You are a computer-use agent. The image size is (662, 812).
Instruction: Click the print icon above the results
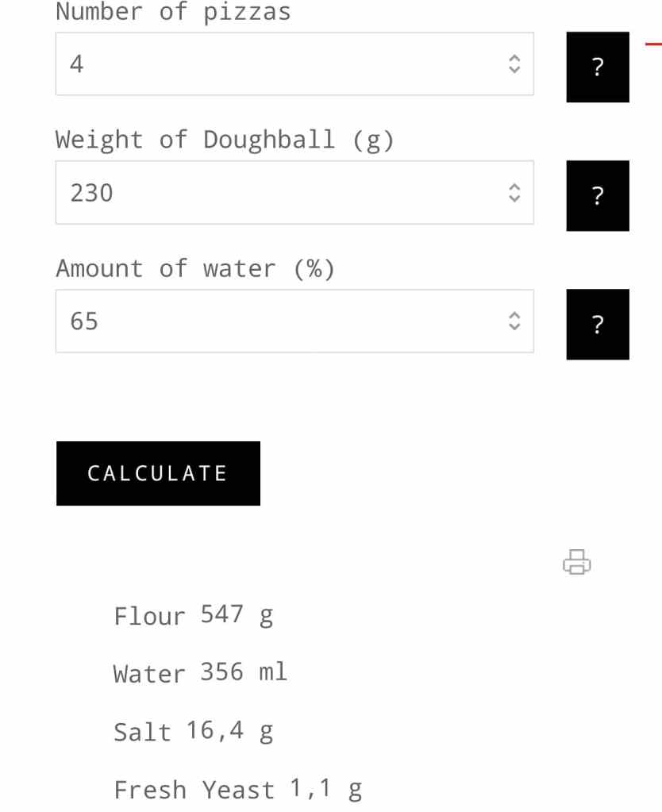coord(577,562)
